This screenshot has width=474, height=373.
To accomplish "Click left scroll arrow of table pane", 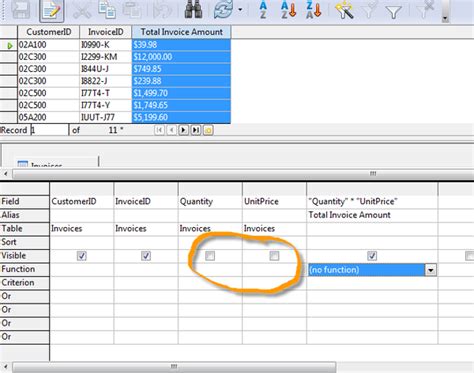I will point(6,174).
